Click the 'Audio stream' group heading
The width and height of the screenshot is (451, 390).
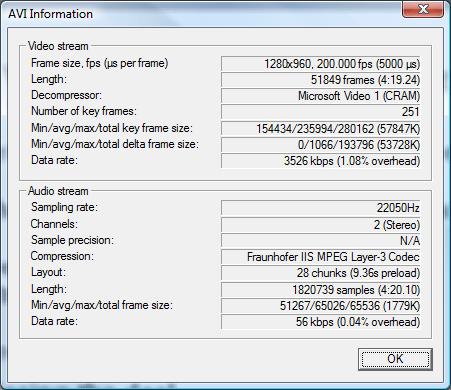[x=58, y=191]
